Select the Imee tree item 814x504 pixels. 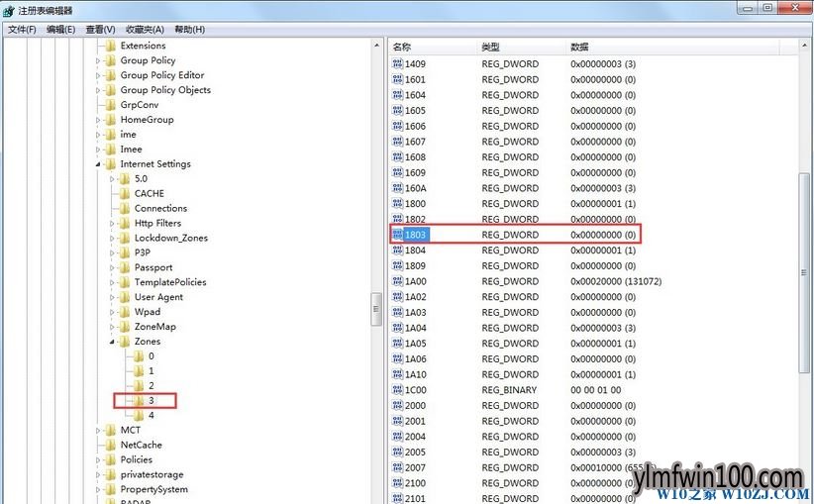click(x=131, y=150)
